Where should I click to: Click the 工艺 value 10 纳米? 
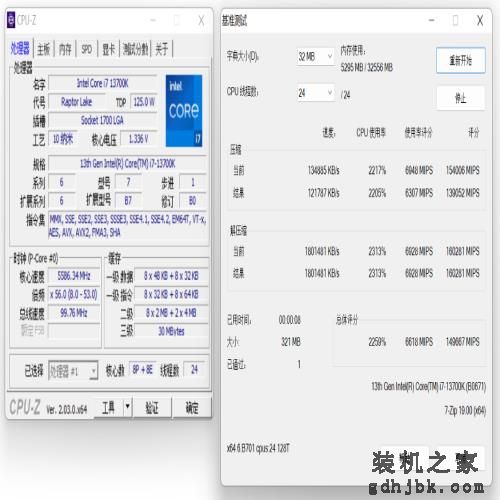pos(63,139)
